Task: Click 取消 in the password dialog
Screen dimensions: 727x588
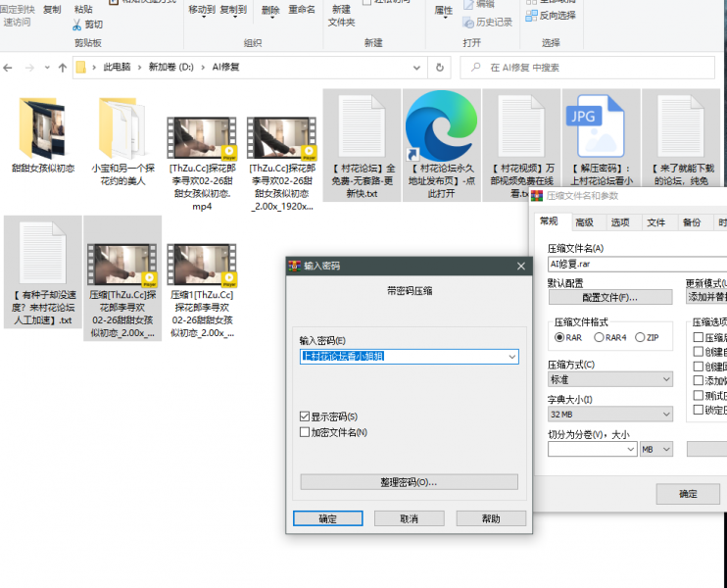Action: pyautogui.click(x=409, y=518)
